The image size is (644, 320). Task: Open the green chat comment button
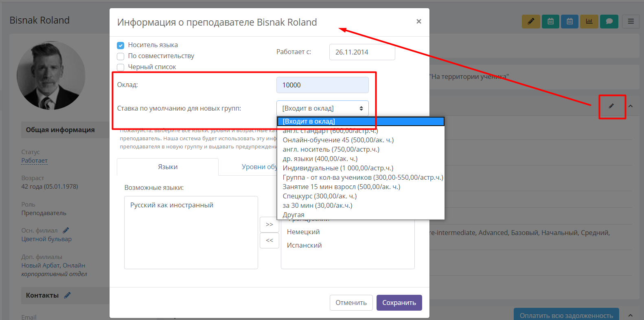point(609,22)
